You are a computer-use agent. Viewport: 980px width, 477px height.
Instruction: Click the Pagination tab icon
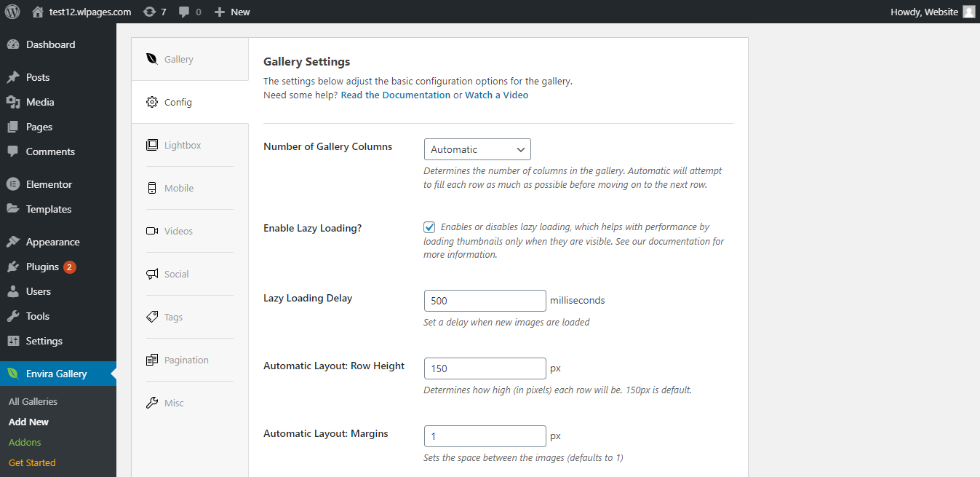(152, 360)
